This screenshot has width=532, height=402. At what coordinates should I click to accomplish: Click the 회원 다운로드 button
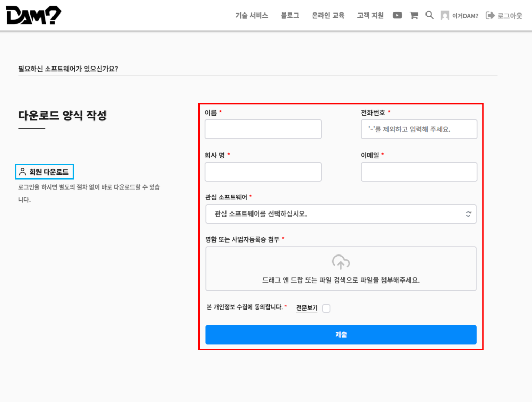pos(44,171)
